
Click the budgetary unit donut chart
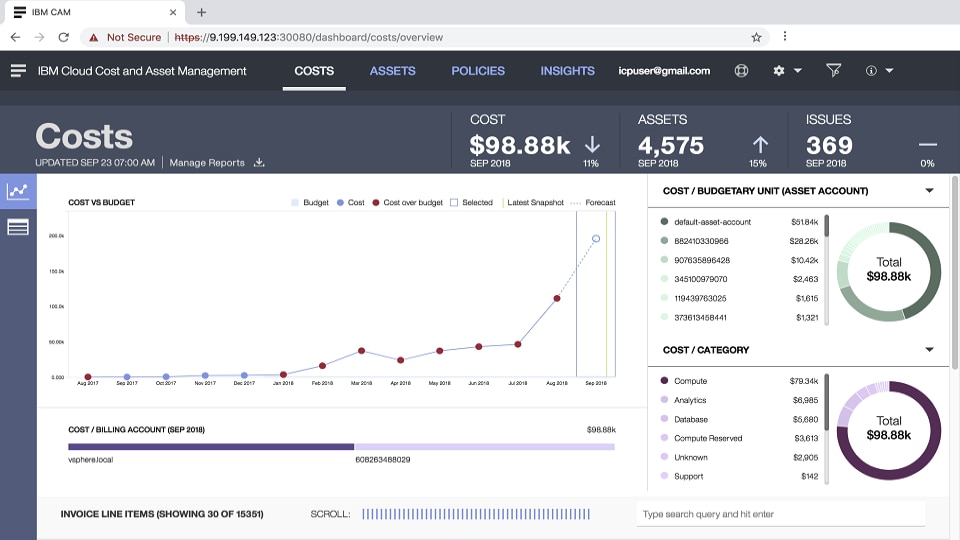coord(888,271)
